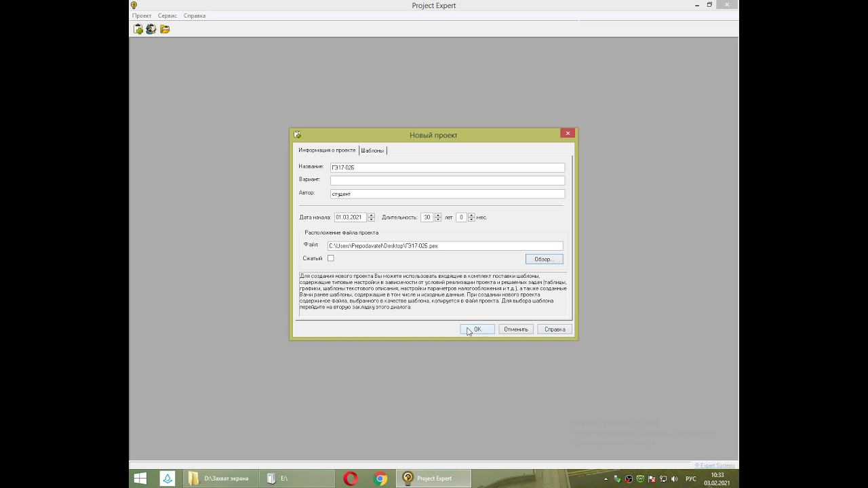Click the volume speaker tray icon
This screenshot has height=488, width=868.
(675, 479)
